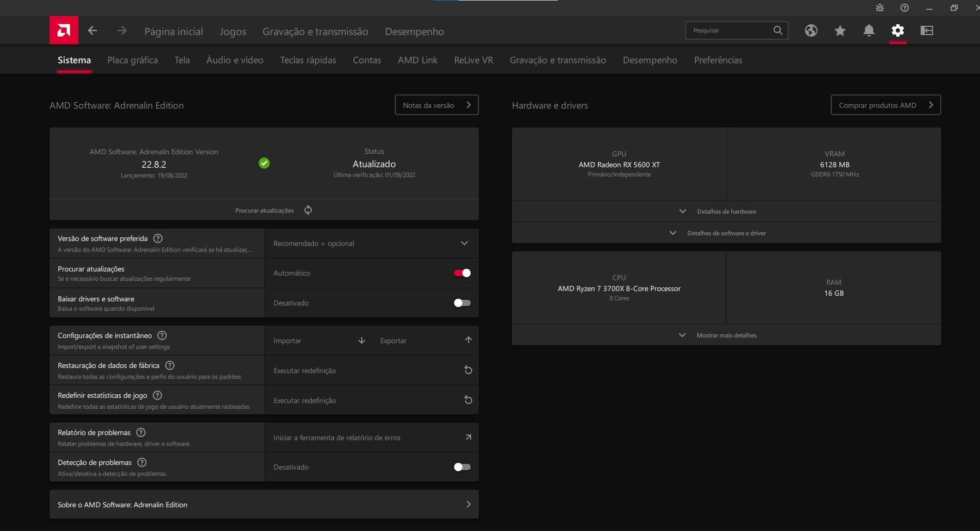Show help for Restauração de dados de fábrica

(170, 365)
